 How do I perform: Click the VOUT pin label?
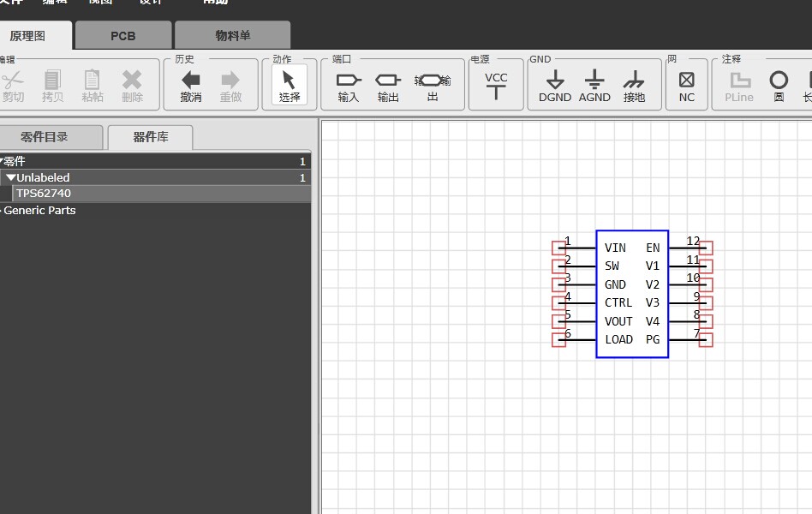[618, 321]
